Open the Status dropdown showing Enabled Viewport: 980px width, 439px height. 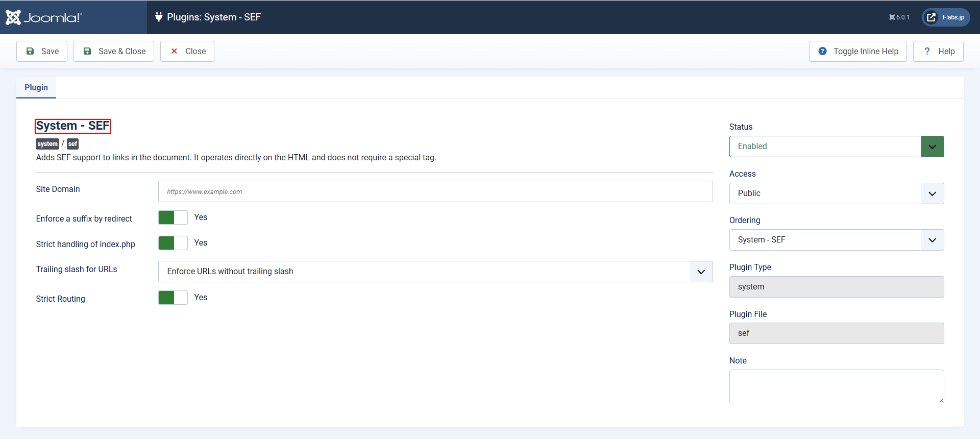tap(836, 147)
